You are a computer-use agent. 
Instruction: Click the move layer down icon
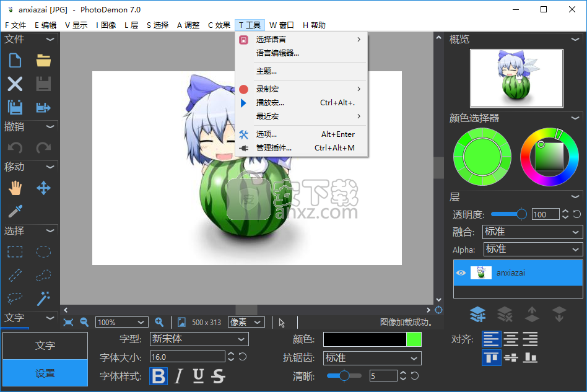pos(559,314)
